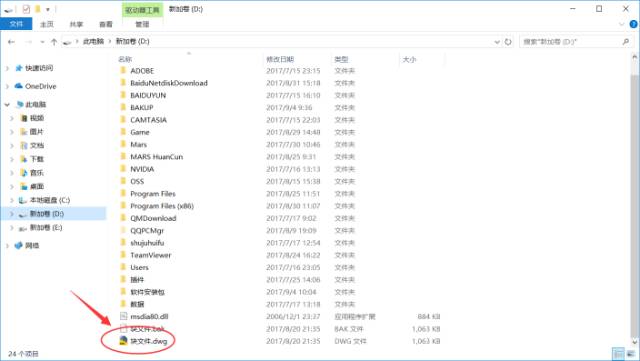Open the 查看 ribbon tab
Image resolution: width=640 pixels, height=361 pixels.
tap(106, 24)
